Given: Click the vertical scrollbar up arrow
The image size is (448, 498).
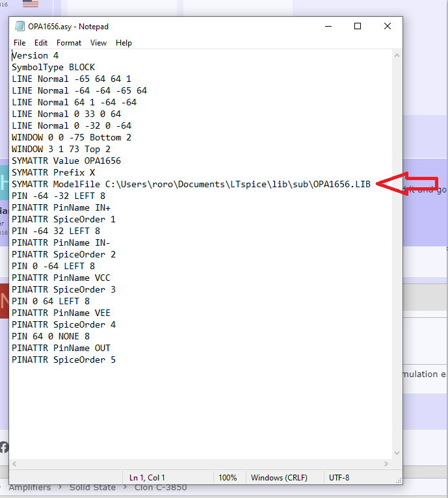Looking at the screenshot, I should (397, 55).
